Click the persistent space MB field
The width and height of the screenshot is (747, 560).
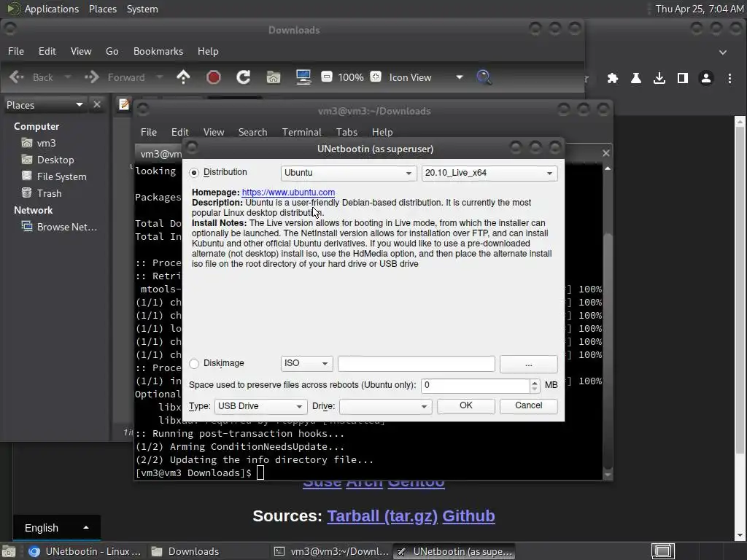[x=475, y=385]
